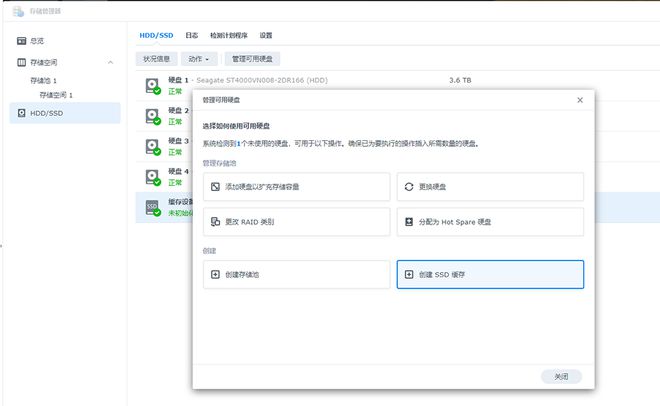The image size is (660, 406).
Task: Click 创建 SSD 缓存 option
Action: tap(490, 274)
